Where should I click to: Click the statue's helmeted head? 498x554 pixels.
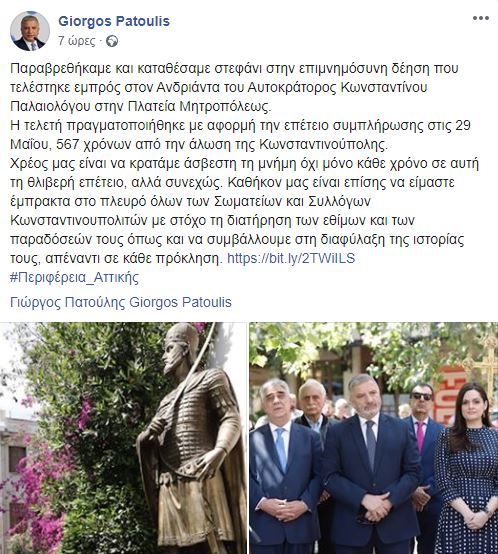point(181,348)
